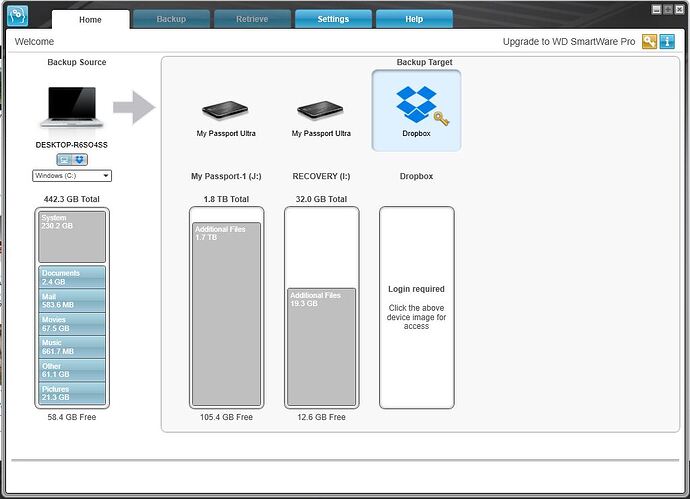Click the WD SmartWare logo icon
Viewport: 690px width, 499px height.
[x=18, y=15]
